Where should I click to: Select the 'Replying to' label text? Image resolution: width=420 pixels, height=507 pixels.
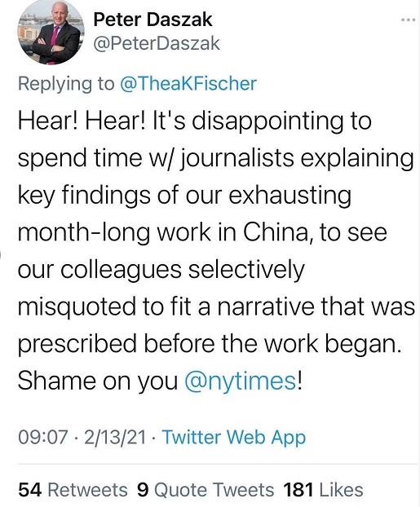point(66,83)
